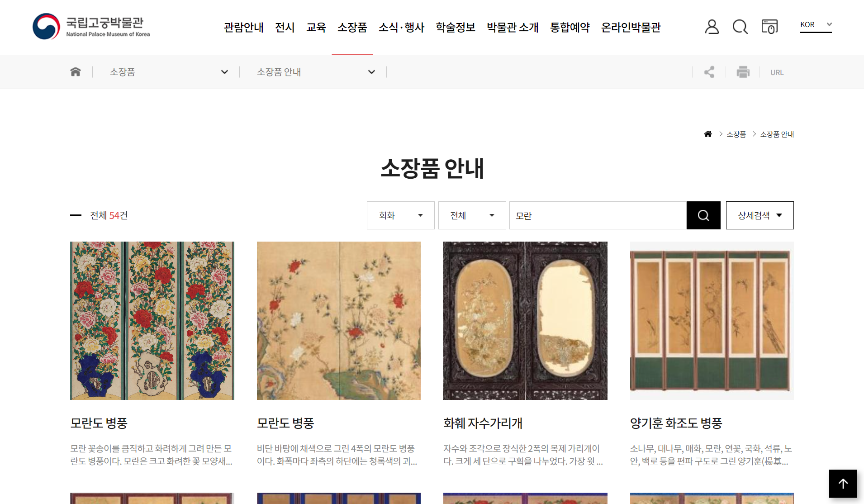The image size is (864, 504).
Task: Expand the 상세검색 advanced search
Action: (x=760, y=215)
